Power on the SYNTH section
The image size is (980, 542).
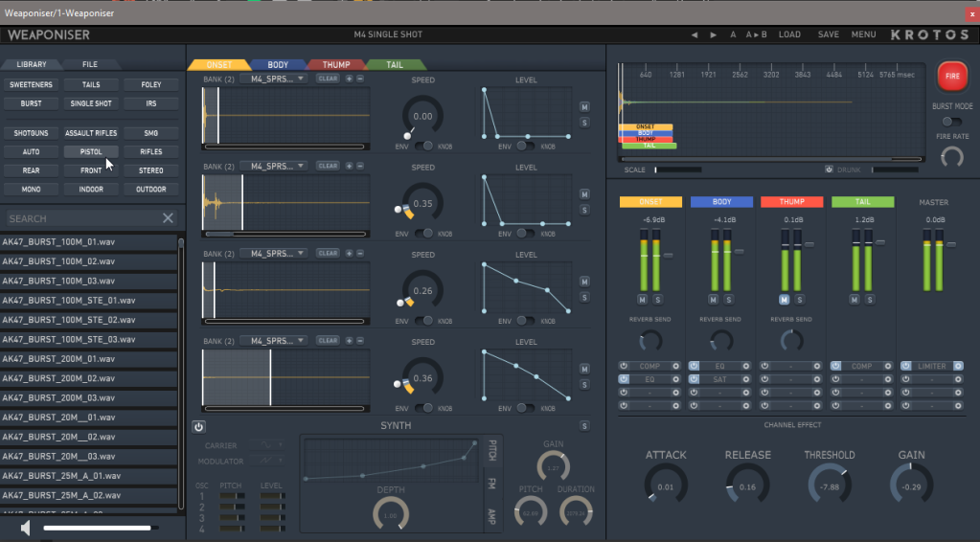click(198, 426)
